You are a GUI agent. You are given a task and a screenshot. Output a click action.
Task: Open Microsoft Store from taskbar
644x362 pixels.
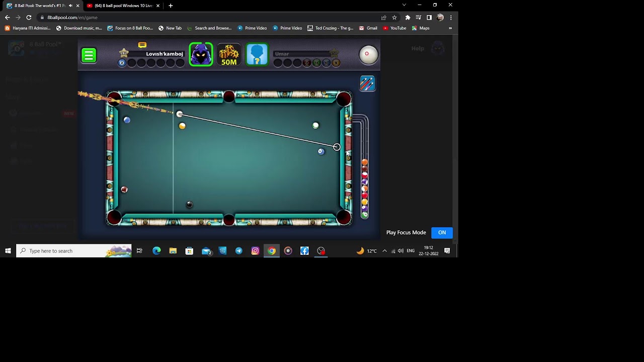(x=189, y=251)
